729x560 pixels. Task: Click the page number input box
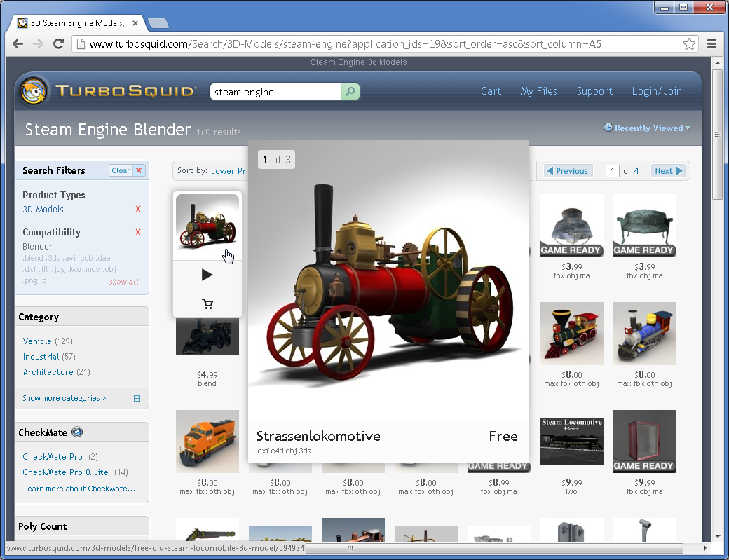click(x=613, y=170)
